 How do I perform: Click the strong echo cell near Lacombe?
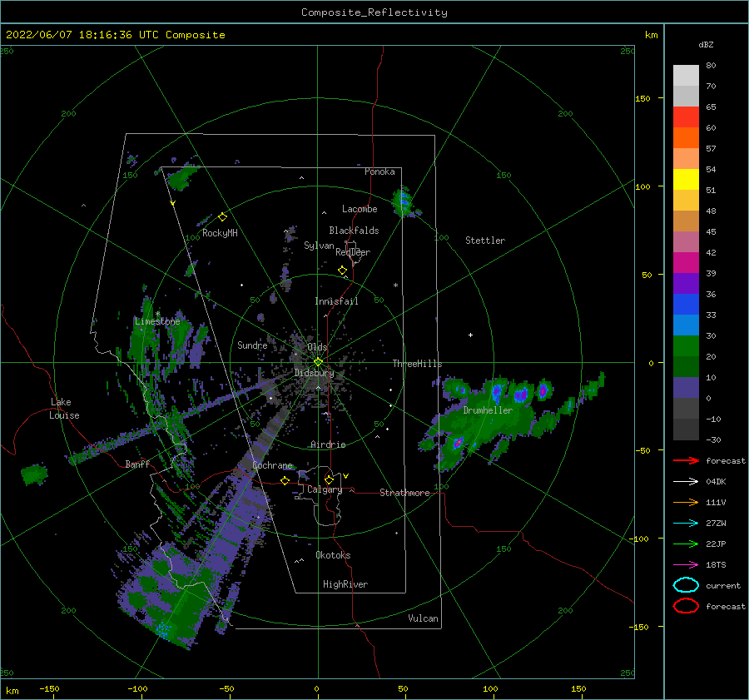404,201
